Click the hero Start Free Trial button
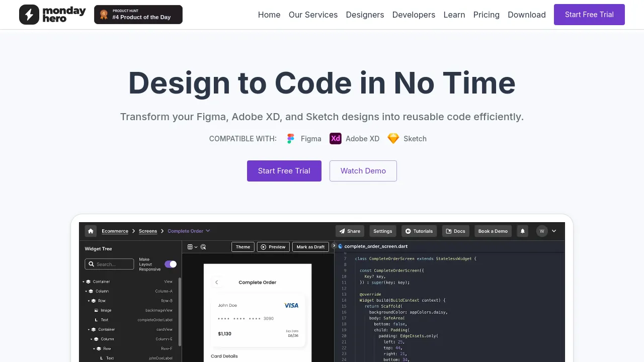 click(284, 171)
